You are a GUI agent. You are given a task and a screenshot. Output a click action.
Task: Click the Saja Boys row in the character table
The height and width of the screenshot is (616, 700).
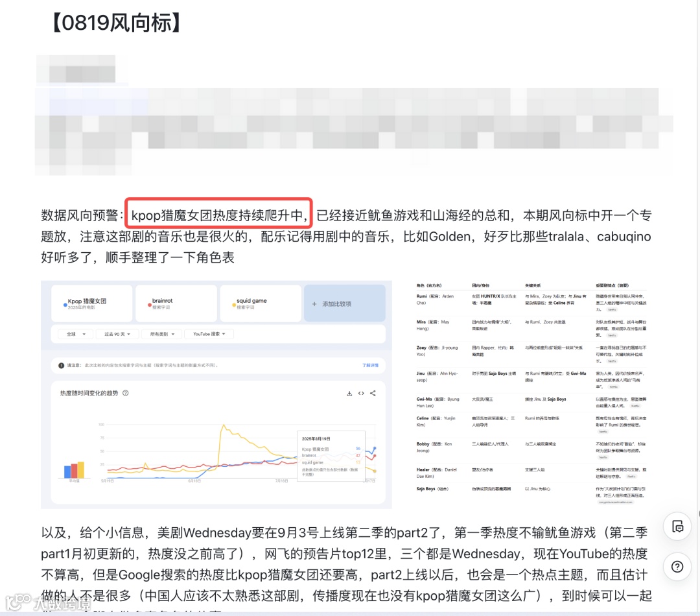[x=531, y=495]
